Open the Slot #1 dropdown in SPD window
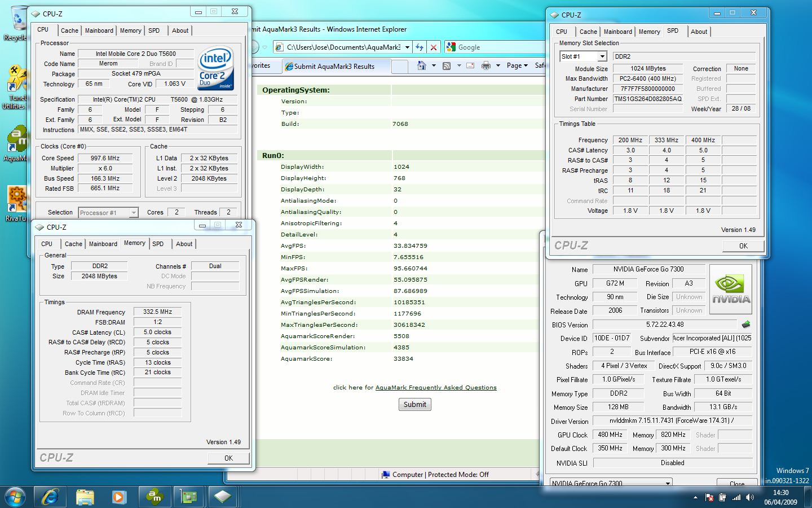Viewport: 812px width, 508px height. point(602,56)
